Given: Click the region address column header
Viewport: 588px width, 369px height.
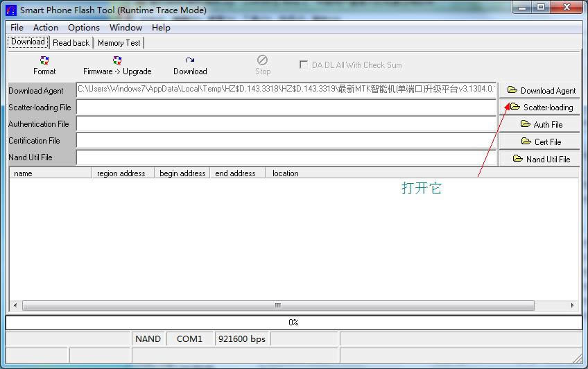Looking at the screenshot, I should click(x=121, y=173).
